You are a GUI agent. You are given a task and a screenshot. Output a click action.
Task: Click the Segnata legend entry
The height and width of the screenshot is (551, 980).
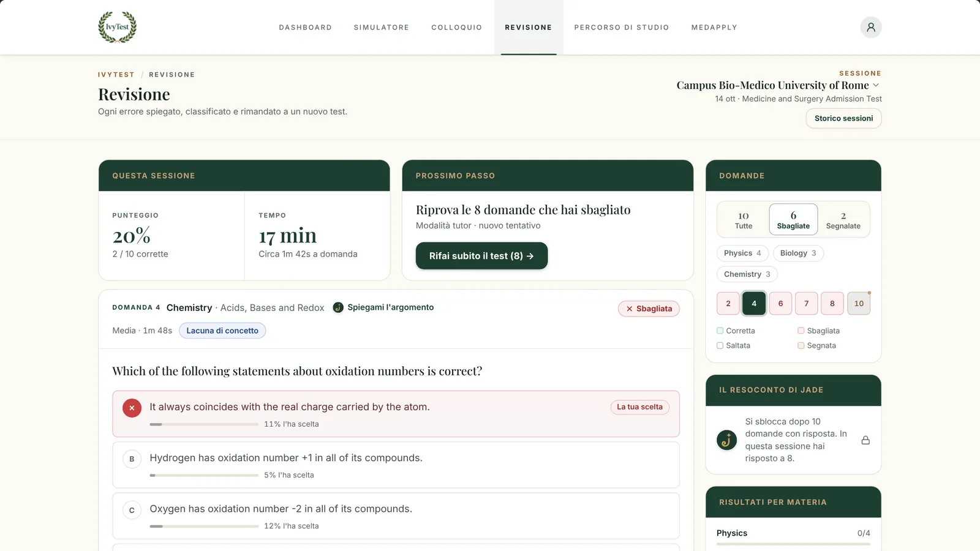(816, 345)
